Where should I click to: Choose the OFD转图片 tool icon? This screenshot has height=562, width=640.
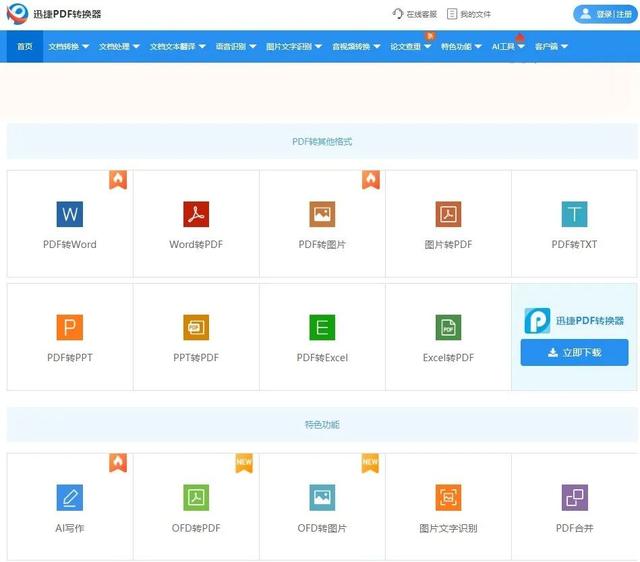tap(322, 497)
